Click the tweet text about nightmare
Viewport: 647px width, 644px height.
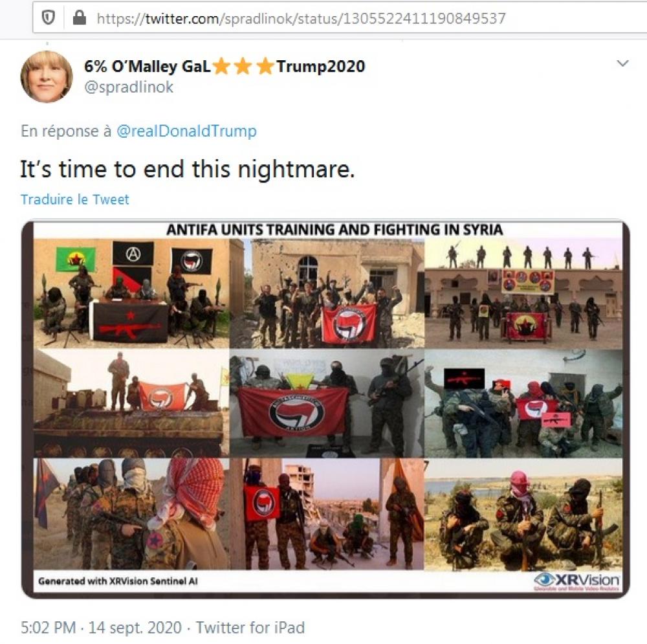[188, 170]
